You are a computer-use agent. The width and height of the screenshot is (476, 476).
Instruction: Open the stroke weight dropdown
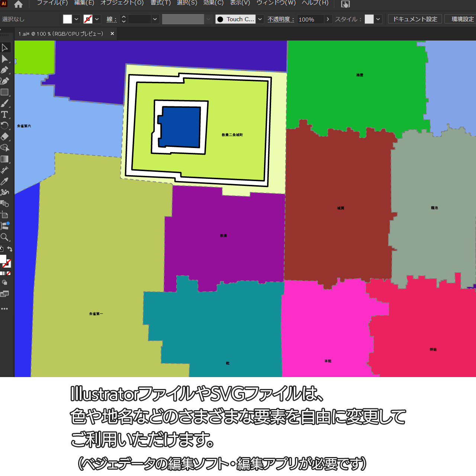coord(155,19)
